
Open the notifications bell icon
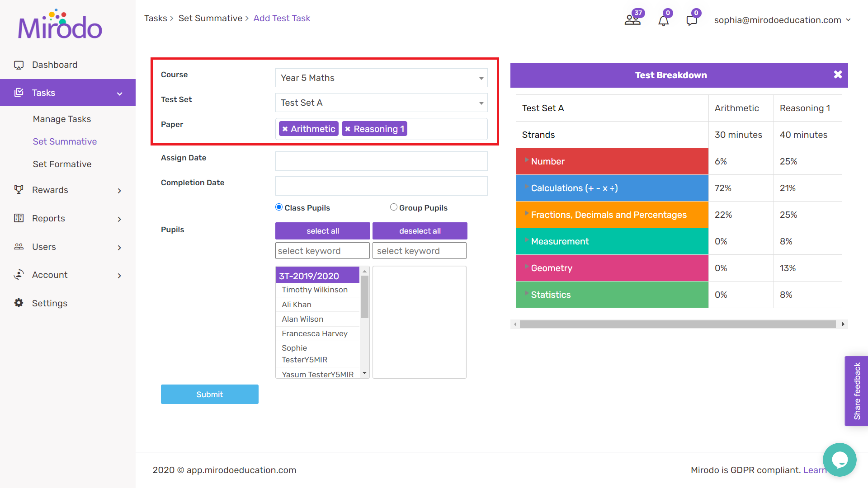tap(663, 21)
